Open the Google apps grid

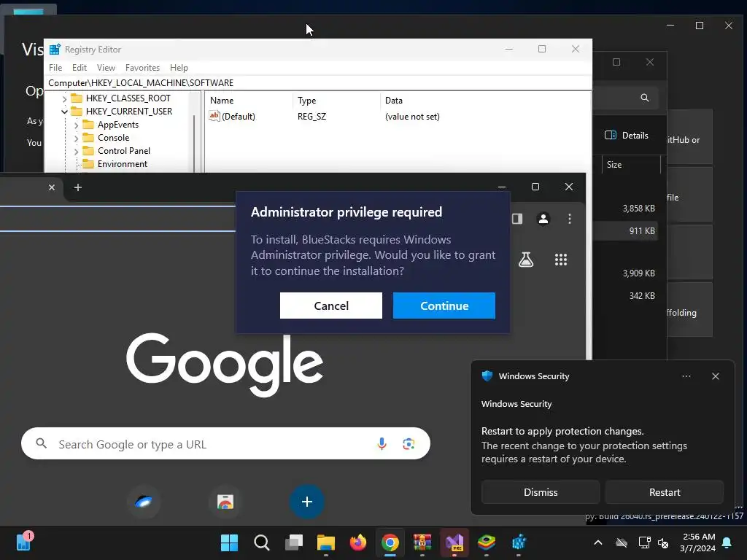561,260
